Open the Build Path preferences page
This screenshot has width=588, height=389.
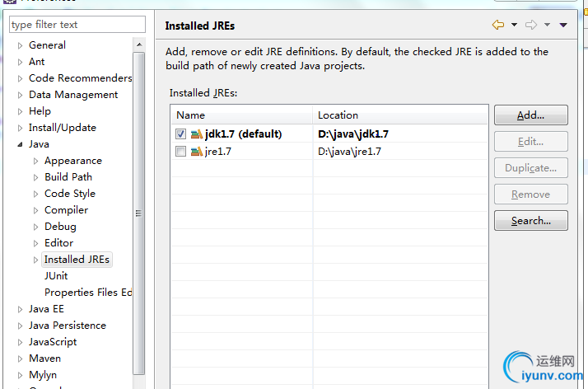(x=68, y=176)
